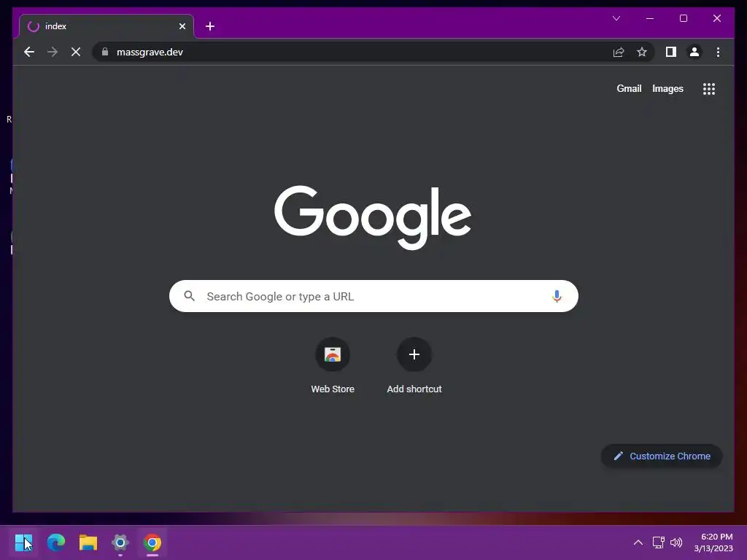The image size is (747, 560).
Task: Open the Chrome profile menu
Action: point(694,52)
